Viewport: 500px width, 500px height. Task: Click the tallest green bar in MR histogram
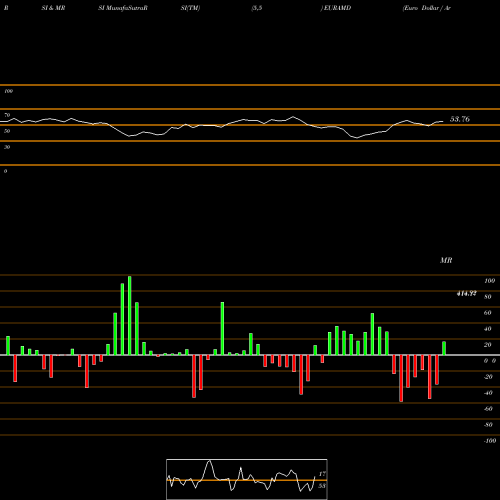[x=130, y=315]
